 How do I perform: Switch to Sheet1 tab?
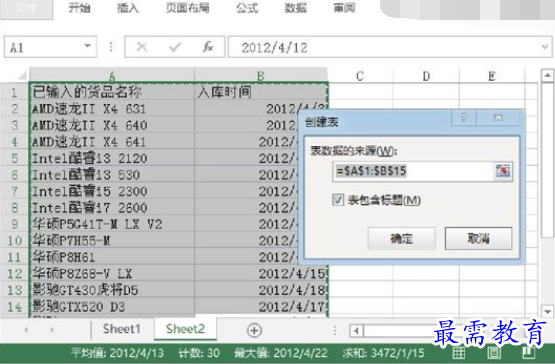point(122,329)
